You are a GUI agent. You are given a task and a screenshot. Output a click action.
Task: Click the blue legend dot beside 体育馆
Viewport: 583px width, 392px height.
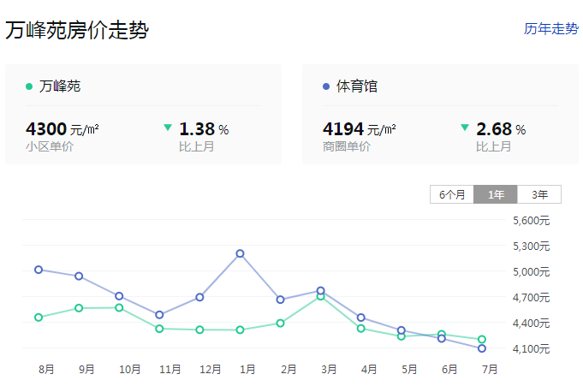(x=326, y=86)
